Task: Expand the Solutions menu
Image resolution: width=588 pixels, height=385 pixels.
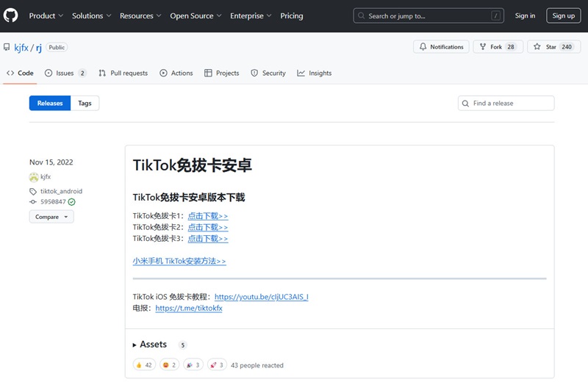Action: [91, 15]
